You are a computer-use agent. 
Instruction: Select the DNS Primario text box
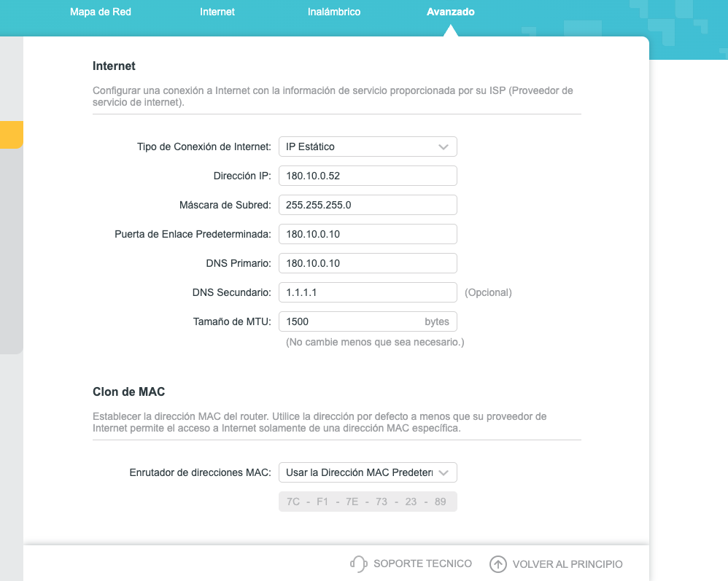pos(368,263)
